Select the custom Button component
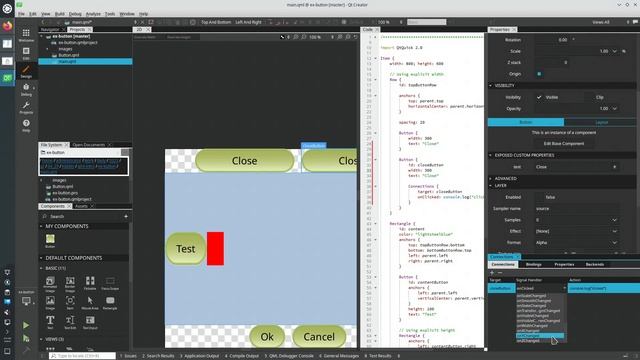 pyautogui.click(x=50, y=240)
